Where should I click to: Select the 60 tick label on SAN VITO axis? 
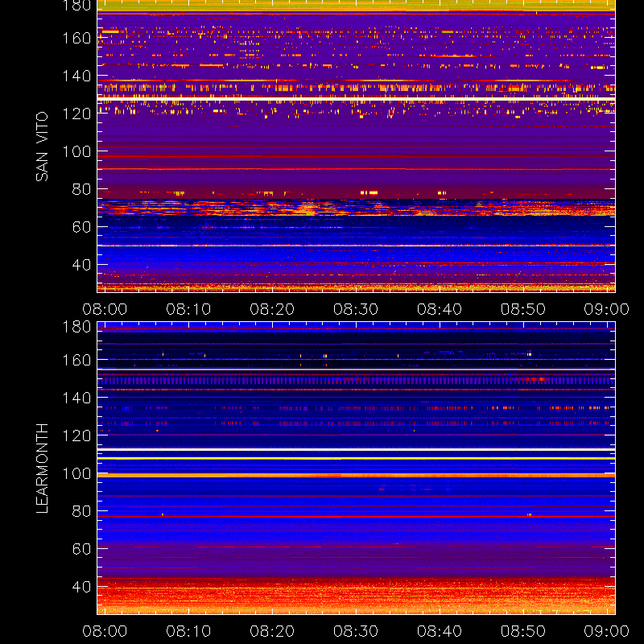[x=81, y=227]
